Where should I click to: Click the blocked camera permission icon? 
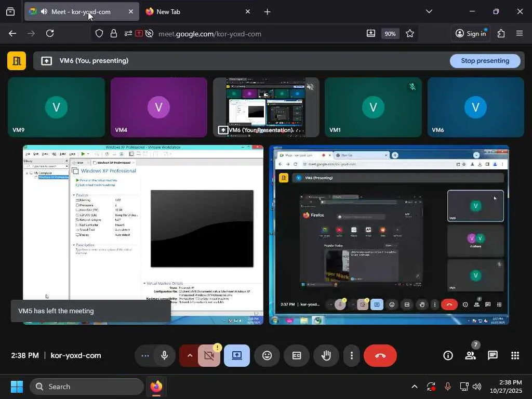[149, 34]
